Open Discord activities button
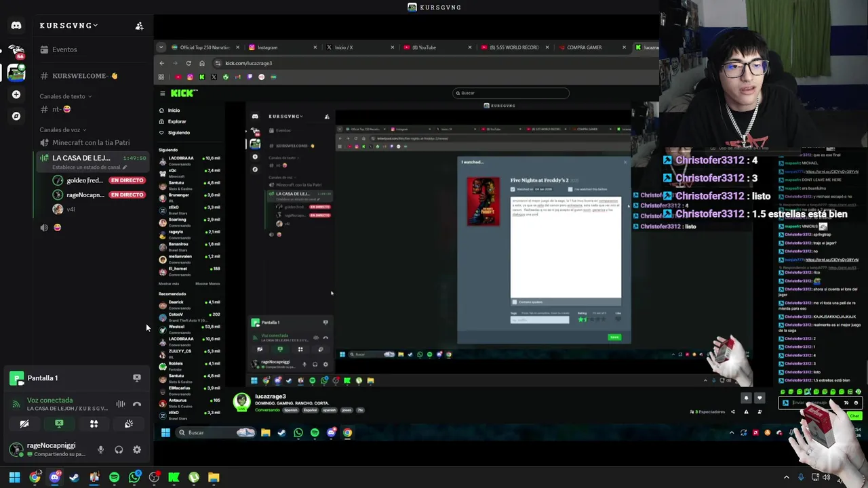The width and height of the screenshot is (868, 488). pyautogui.click(x=94, y=424)
